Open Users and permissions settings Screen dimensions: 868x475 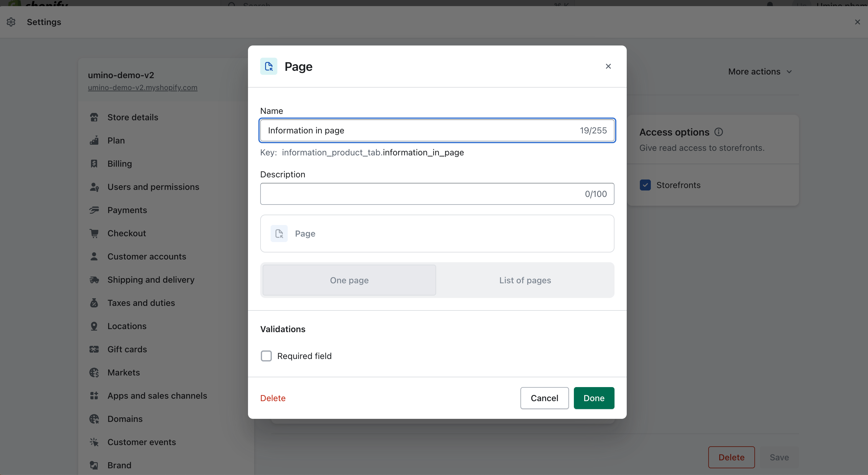pyautogui.click(x=153, y=187)
